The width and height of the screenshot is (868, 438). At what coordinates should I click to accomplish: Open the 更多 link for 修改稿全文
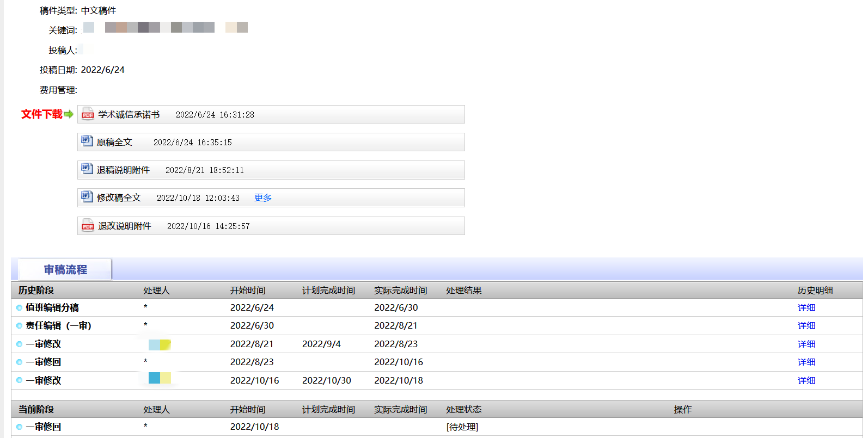263,198
